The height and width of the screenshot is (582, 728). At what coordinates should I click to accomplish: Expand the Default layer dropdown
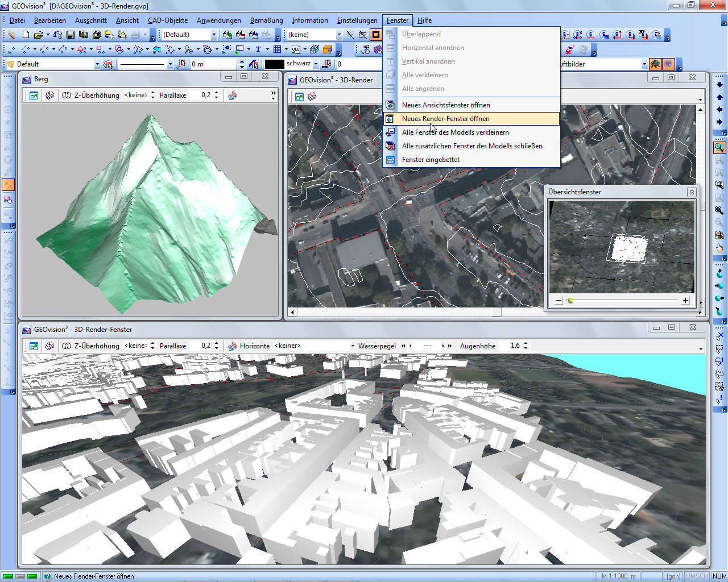pyautogui.click(x=97, y=64)
